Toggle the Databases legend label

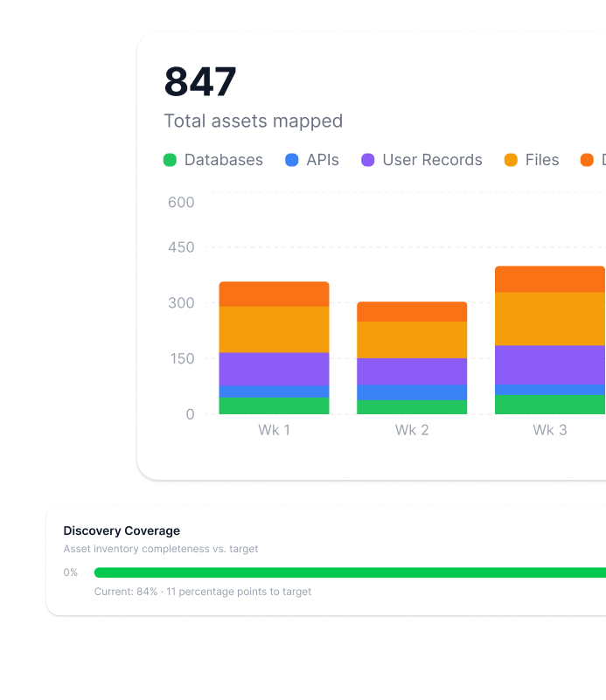223,160
